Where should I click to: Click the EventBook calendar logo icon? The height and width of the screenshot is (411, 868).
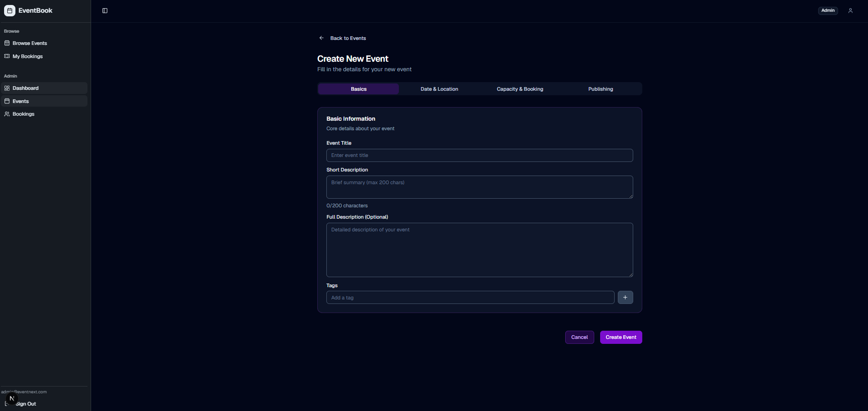pyautogui.click(x=10, y=10)
